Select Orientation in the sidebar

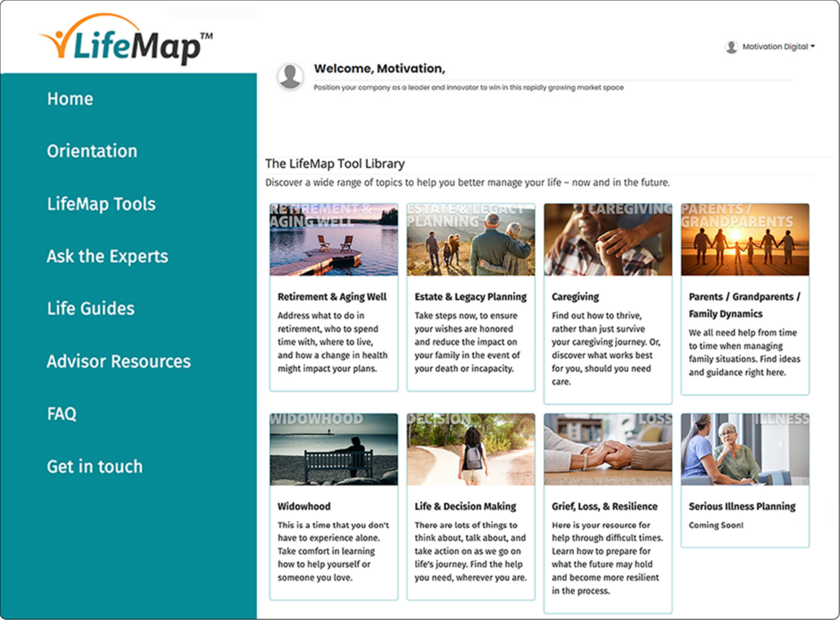(x=92, y=151)
